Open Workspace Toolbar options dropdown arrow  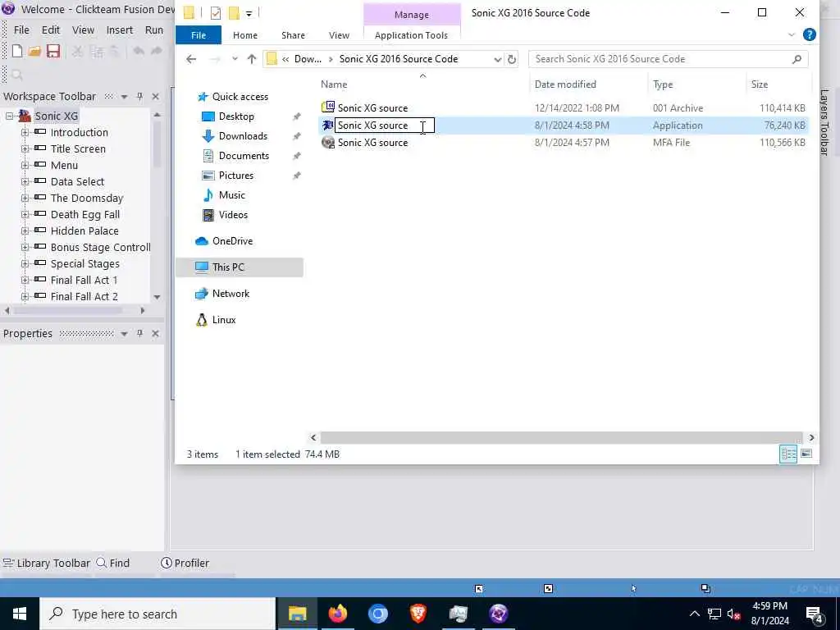(x=125, y=97)
